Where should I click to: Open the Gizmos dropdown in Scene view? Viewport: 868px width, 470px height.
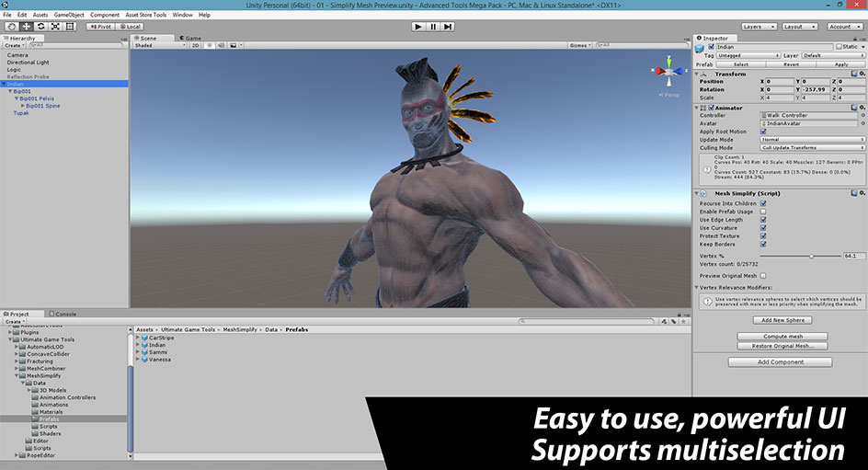(x=580, y=45)
